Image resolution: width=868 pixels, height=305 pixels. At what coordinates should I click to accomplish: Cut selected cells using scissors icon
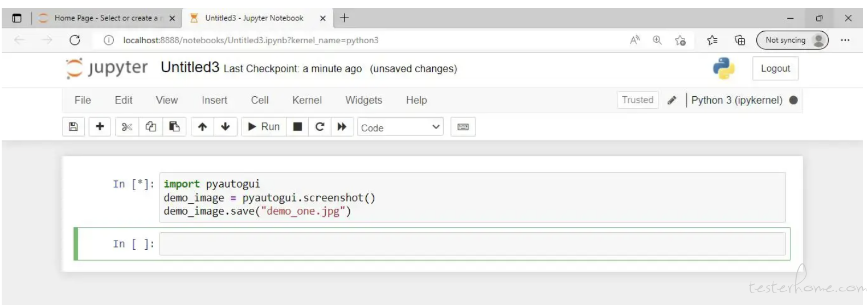[x=126, y=127]
